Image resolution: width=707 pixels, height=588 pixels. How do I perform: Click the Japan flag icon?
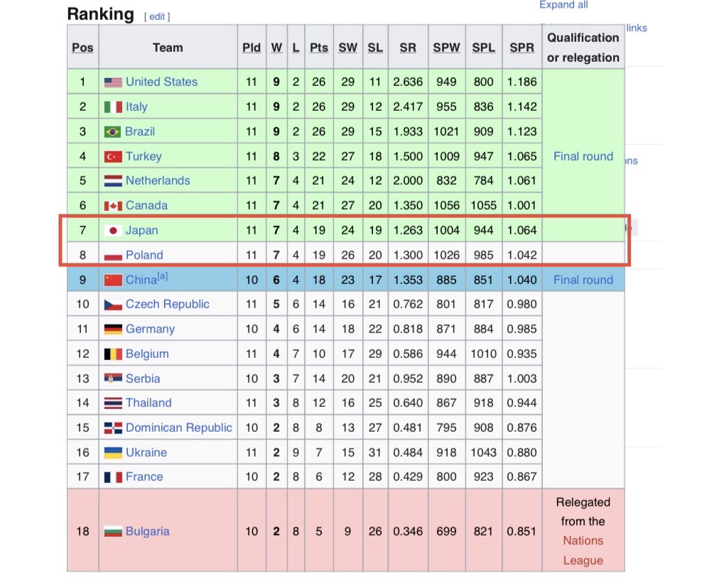pos(113,231)
